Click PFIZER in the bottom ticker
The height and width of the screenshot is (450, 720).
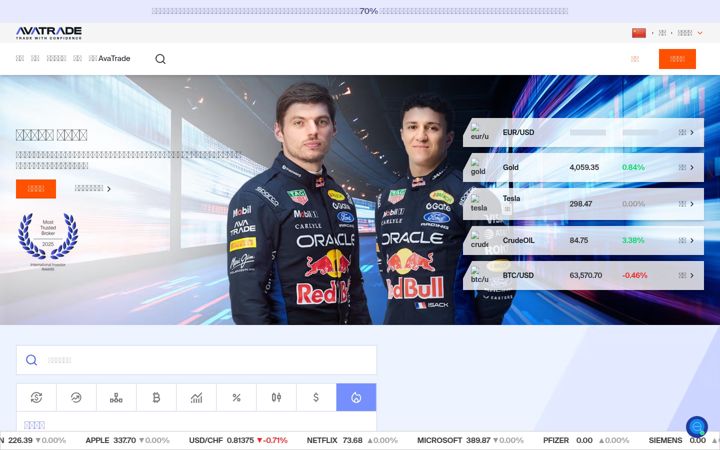click(556, 440)
